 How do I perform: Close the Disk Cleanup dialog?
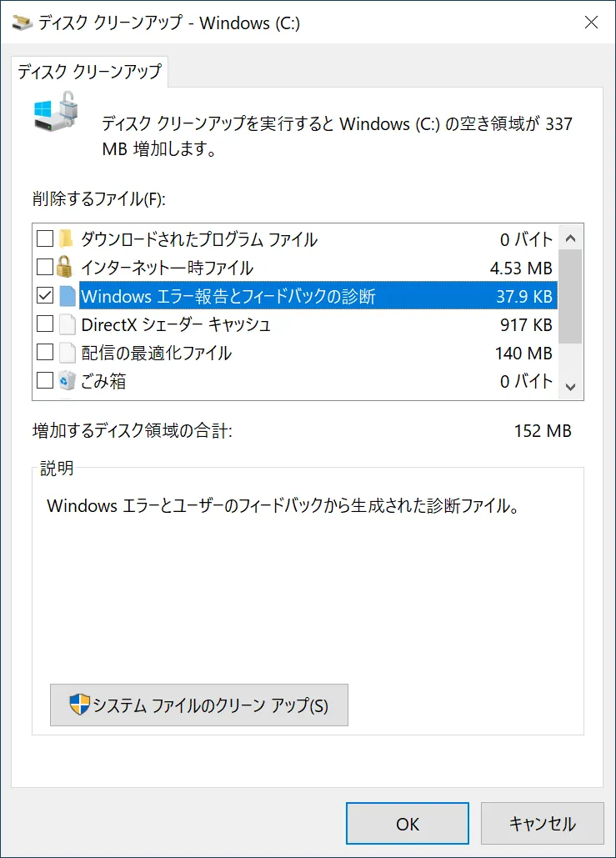tap(591, 23)
